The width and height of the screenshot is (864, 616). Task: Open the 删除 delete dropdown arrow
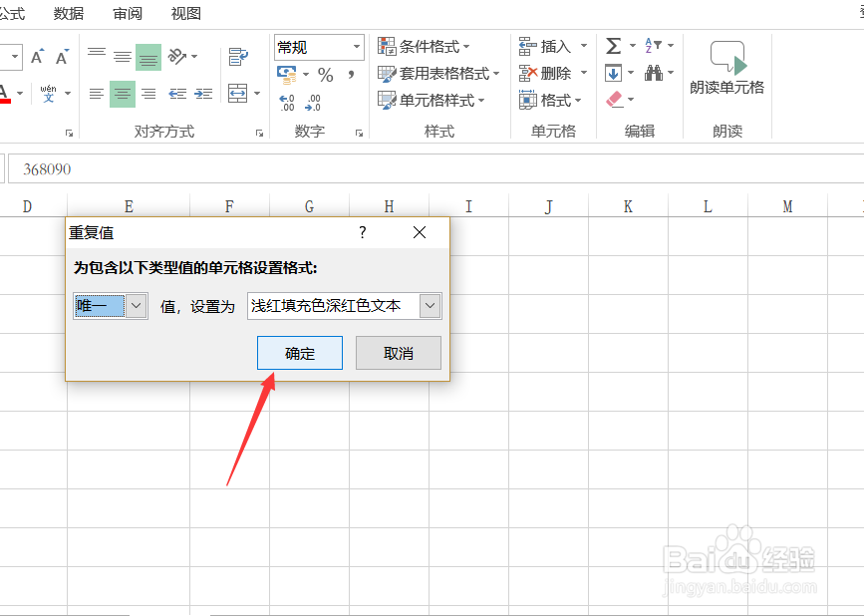[584, 74]
